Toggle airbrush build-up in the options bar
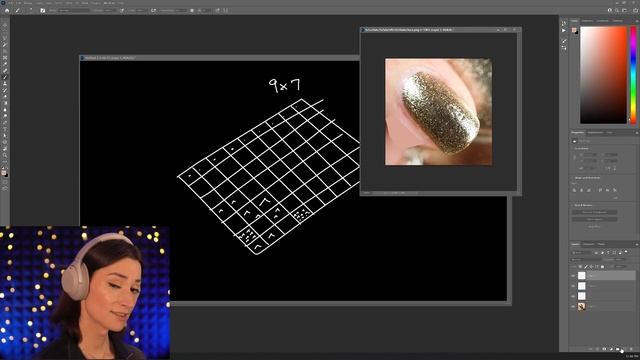640x360 pixels. coord(153,10)
